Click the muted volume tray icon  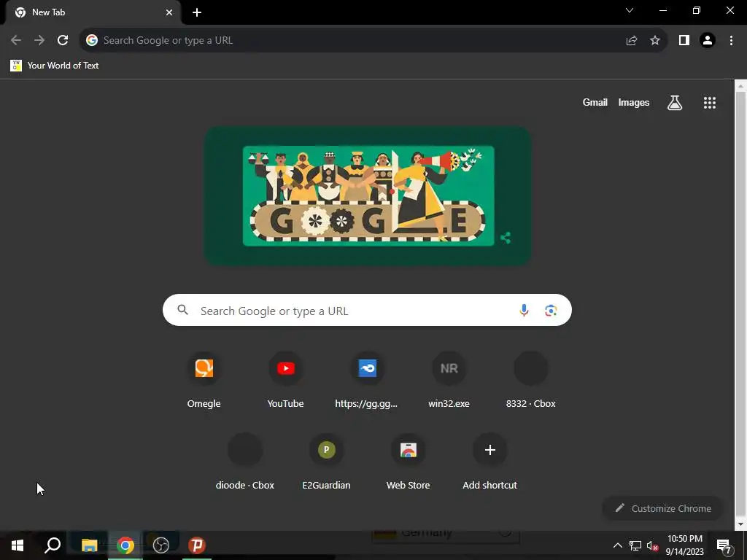(x=653, y=545)
